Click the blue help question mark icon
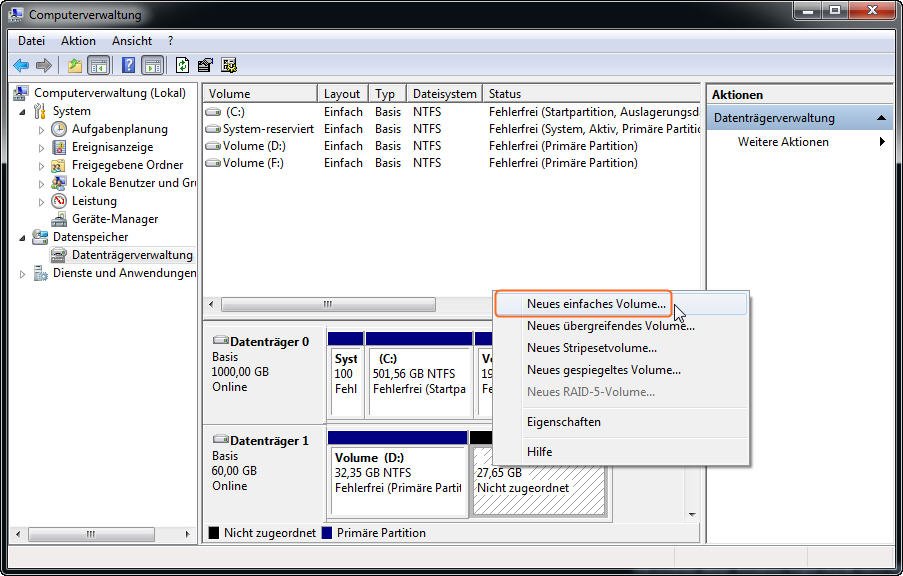903x576 pixels. click(x=128, y=66)
